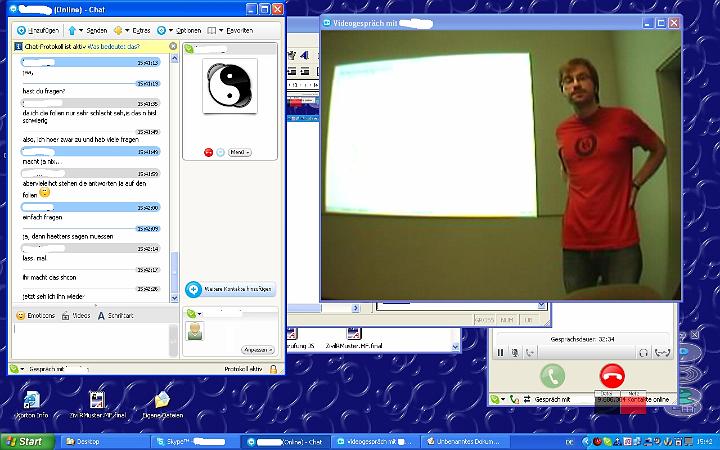Click 'Protokoll aktiv' status text

243,369
